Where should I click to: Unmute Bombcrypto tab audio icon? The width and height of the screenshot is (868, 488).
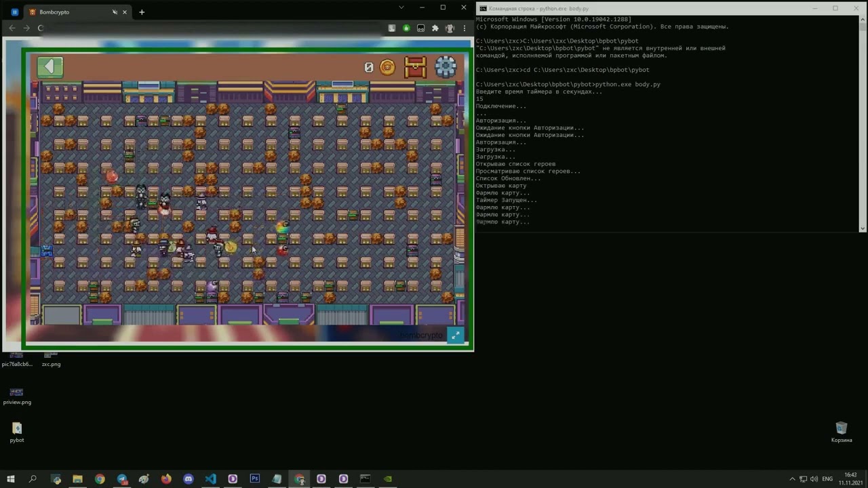tap(115, 12)
